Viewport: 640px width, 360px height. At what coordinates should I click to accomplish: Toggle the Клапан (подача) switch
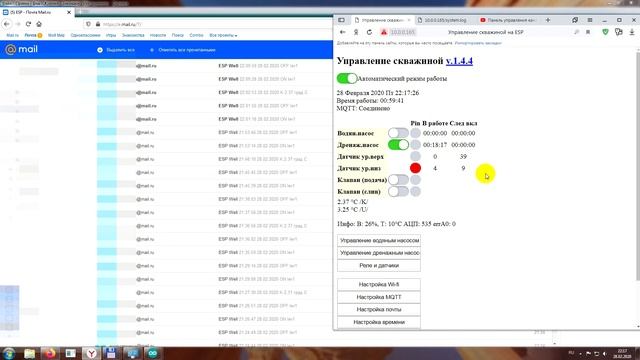point(398,180)
